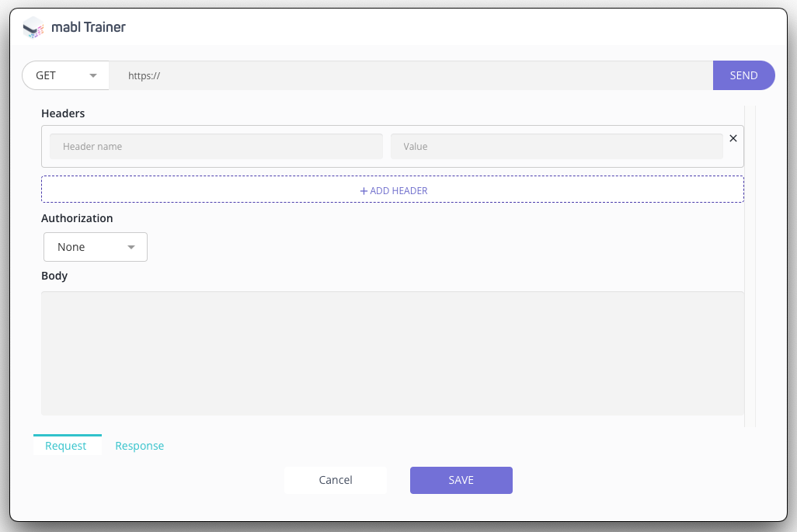The image size is (797, 532).
Task: Click the Authorization section label
Action: (x=77, y=218)
